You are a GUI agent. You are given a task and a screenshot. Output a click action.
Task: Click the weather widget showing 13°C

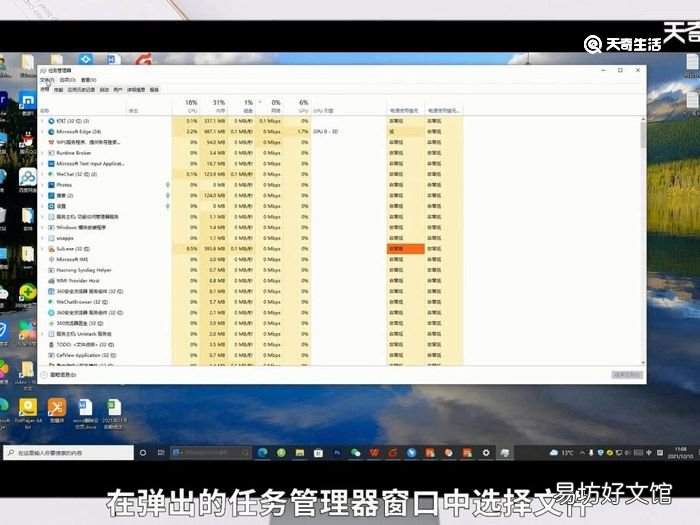pos(562,453)
